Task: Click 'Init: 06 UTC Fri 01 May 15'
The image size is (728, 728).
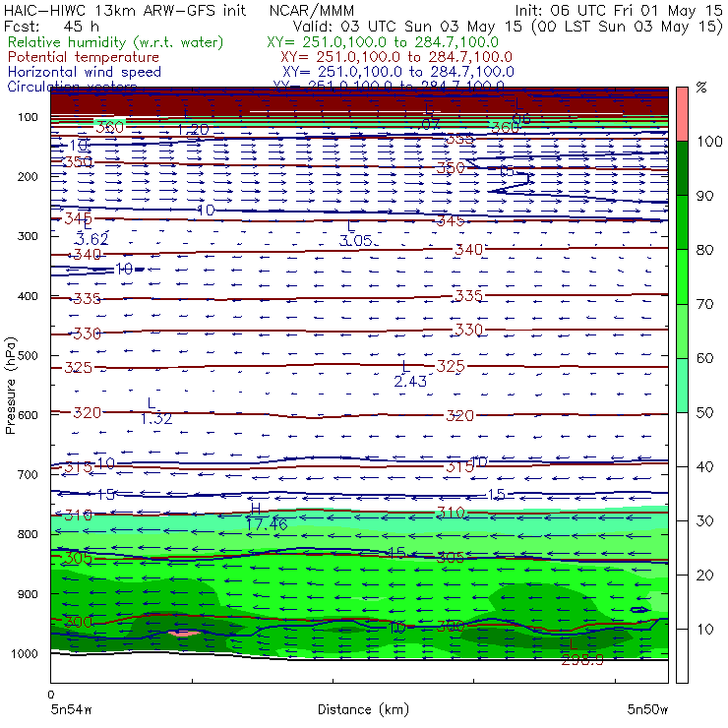Action: pyautogui.click(x=619, y=10)
